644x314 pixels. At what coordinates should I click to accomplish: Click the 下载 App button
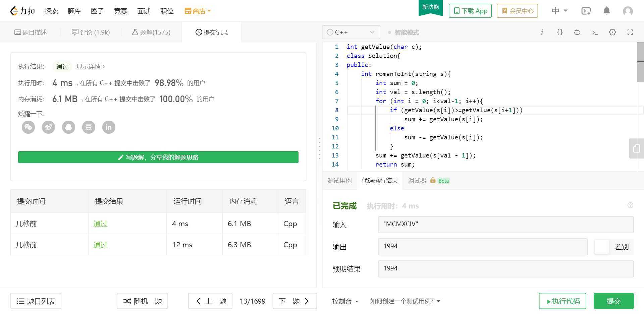(x=470, y=11)
